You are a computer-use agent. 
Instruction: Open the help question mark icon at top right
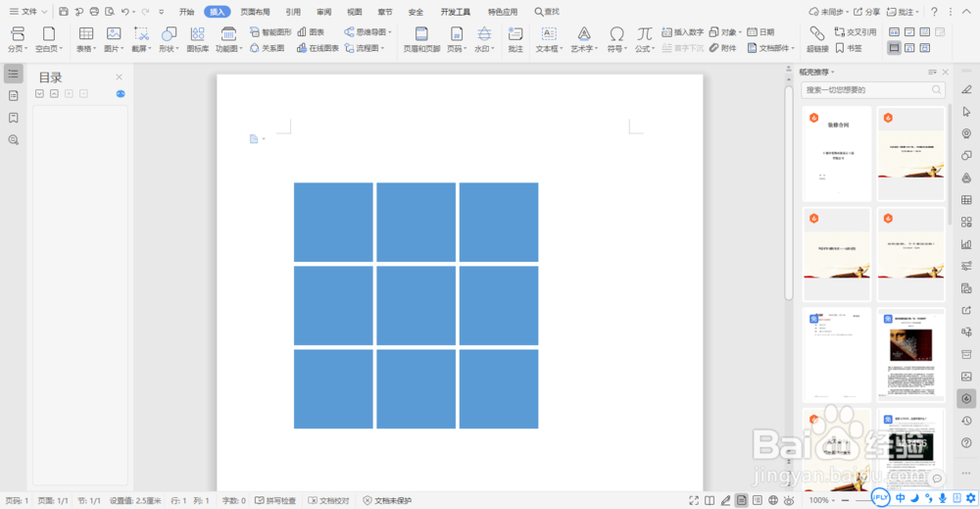coord(934,11)
